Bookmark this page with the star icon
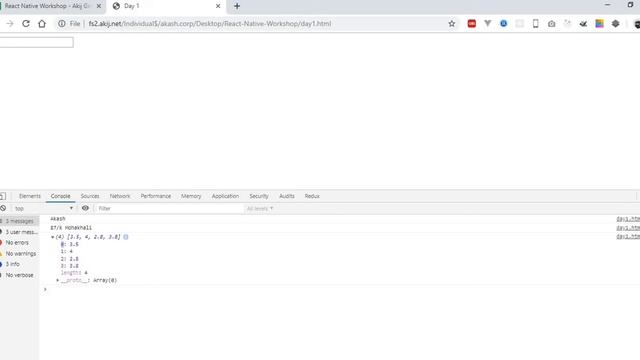640x360 pixels. pos(451,24)
